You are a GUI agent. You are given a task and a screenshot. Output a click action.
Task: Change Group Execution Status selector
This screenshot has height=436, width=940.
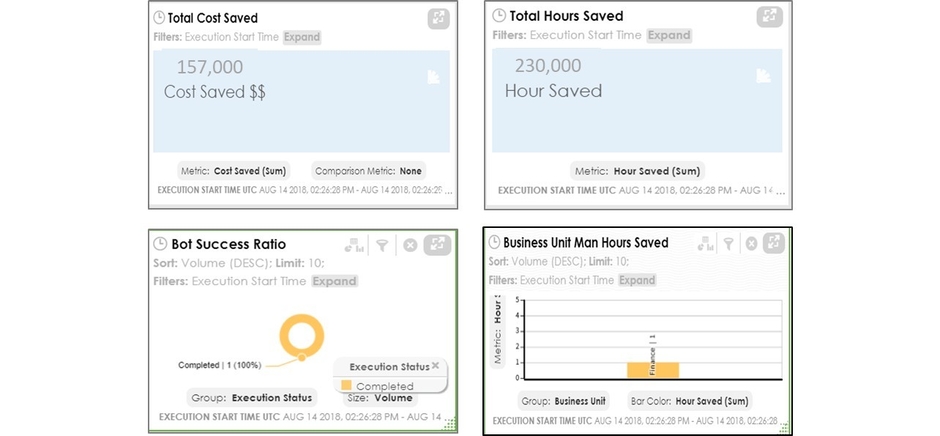[250, 398]
